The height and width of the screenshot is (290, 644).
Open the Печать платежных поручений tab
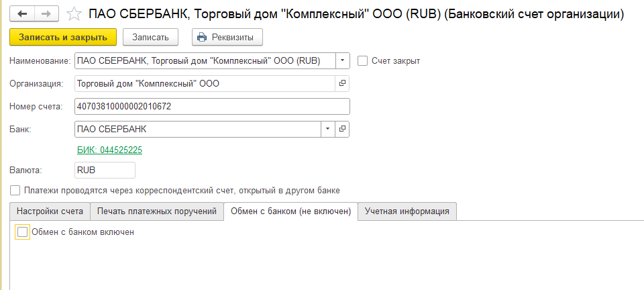(157, 211)
